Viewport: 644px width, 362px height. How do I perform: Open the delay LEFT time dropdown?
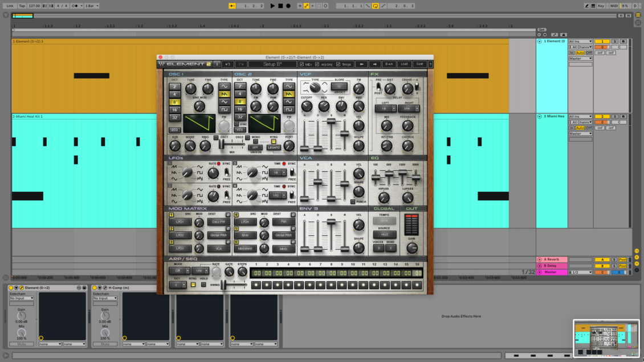[385, 109]
